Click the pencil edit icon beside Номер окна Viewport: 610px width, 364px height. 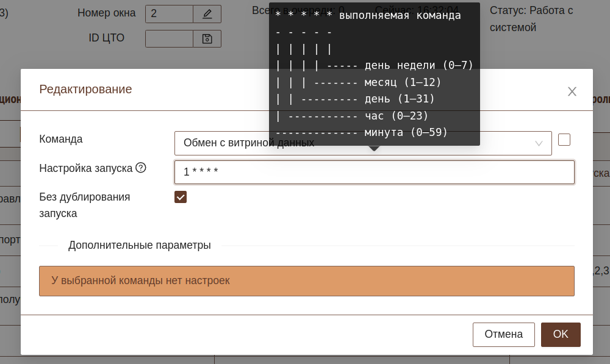[x=207, y=13]
